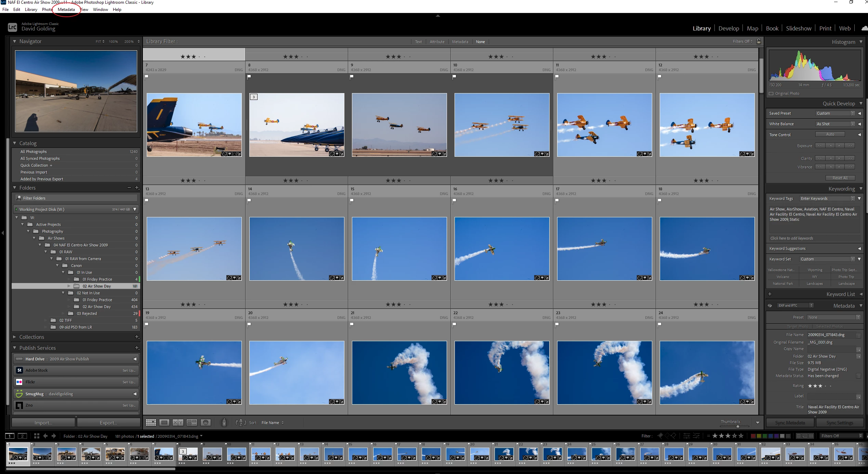Select the 03 Rejected folder
The image size is (868, 474).
87,313
